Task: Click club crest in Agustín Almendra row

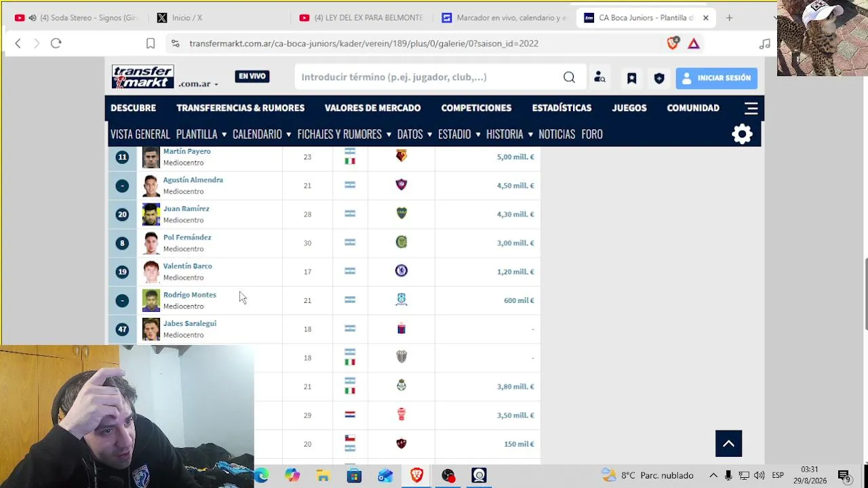Action: [x=401, y=184]
